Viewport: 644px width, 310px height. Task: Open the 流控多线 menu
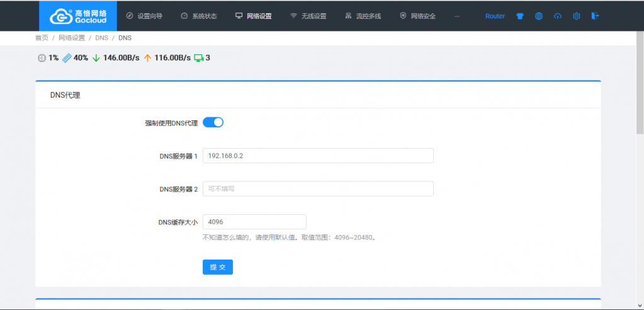363,16
